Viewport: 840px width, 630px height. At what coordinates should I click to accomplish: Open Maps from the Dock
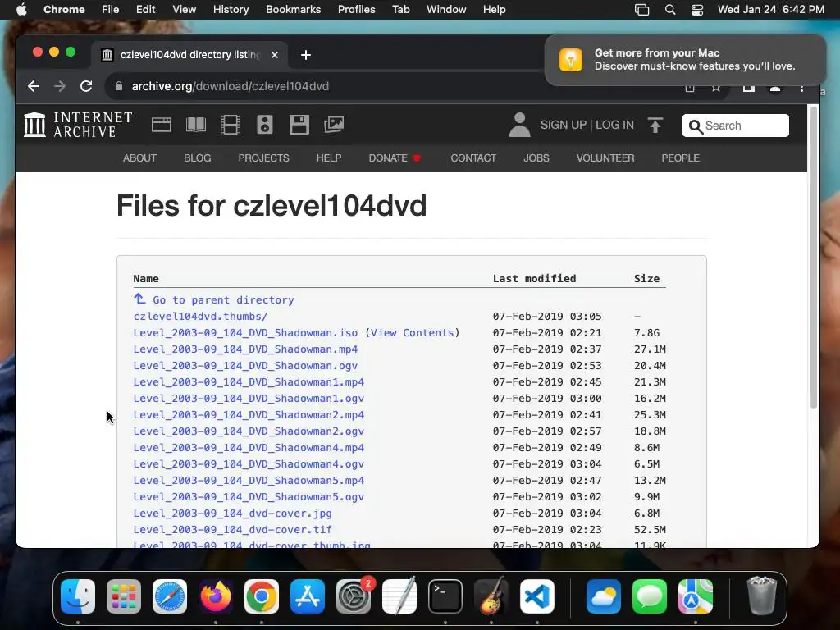(x=696, y=596)
